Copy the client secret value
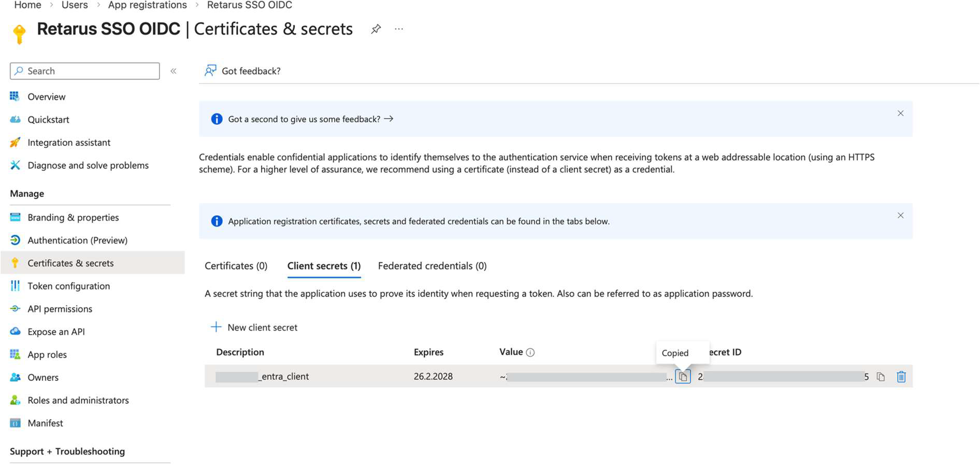 (x=683, y=377)
